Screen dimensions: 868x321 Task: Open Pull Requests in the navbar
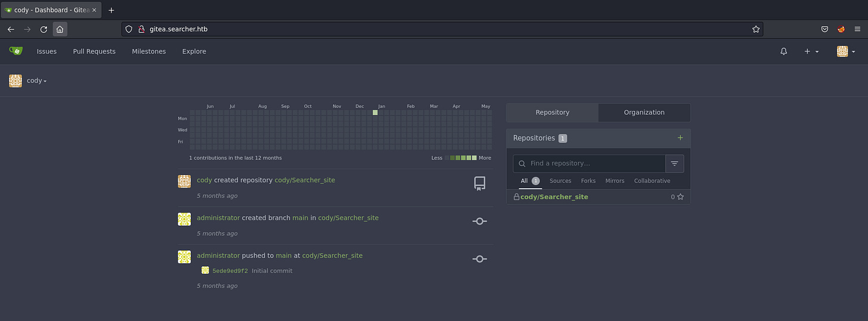pyautogui.click(x=94, y=52)
